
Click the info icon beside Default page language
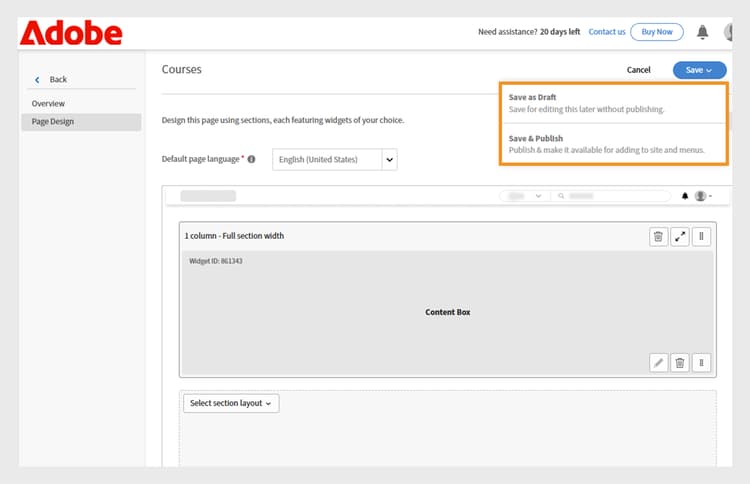click(251, 159)
